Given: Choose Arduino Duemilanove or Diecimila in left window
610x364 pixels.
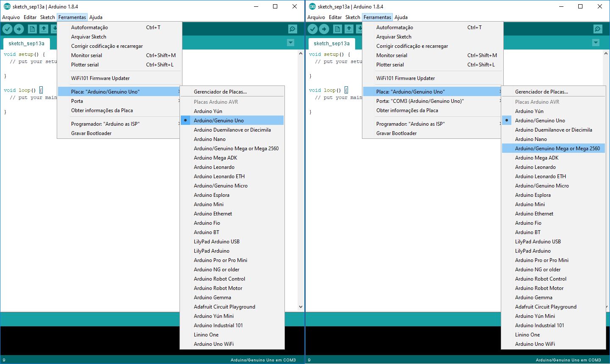Looking at the screenshot, I should 232,130.
